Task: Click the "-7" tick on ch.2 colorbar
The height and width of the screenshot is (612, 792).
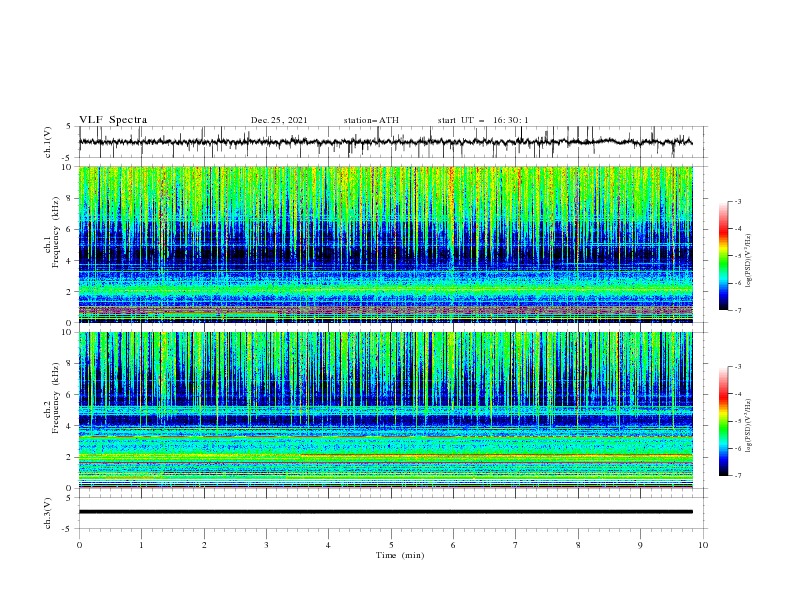Action: pos(737,476)
